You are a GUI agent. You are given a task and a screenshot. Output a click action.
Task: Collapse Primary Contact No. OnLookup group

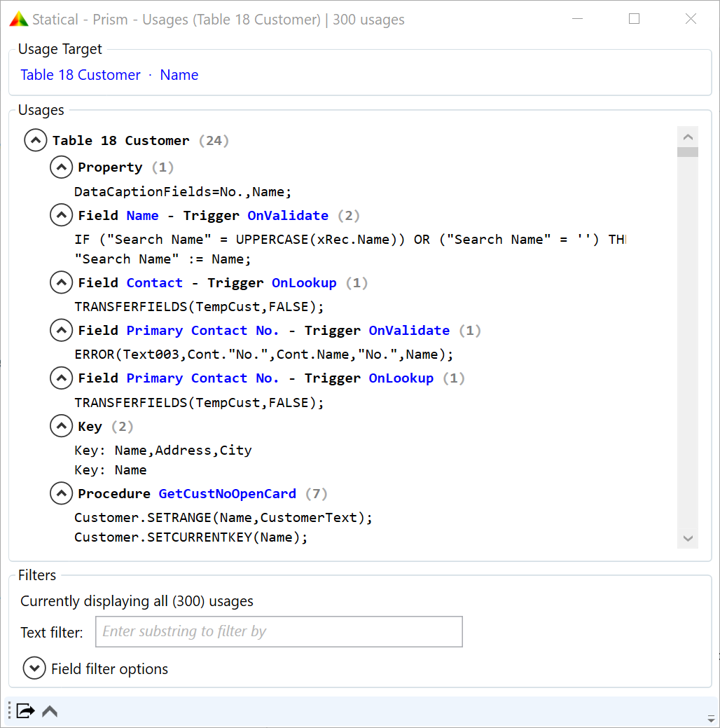(61, 378)
